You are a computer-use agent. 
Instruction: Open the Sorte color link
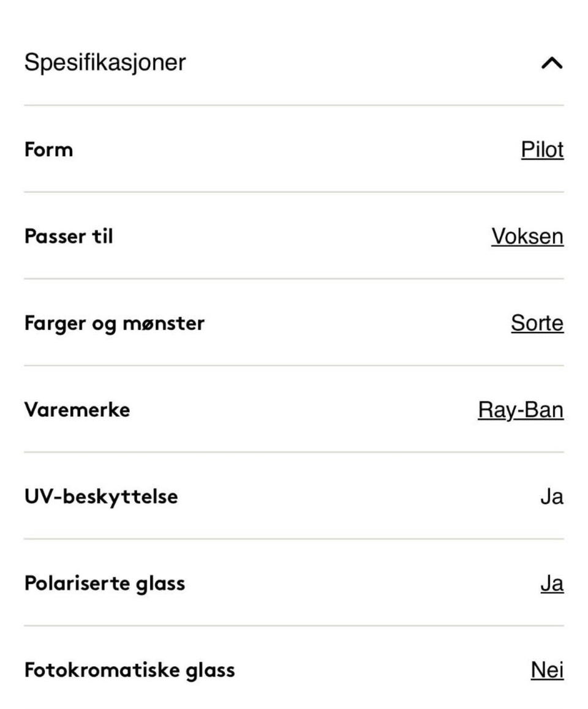537,323
